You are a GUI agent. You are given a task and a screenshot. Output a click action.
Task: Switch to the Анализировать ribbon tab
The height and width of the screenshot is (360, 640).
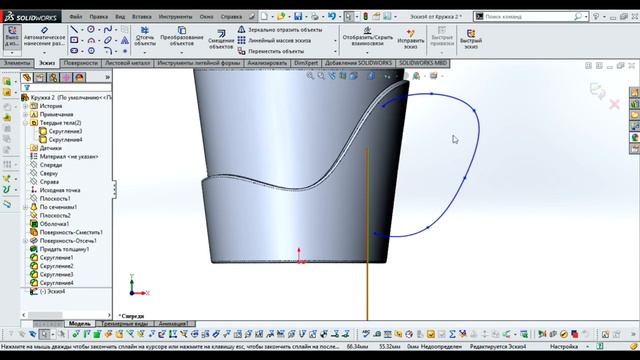point(267,63)
